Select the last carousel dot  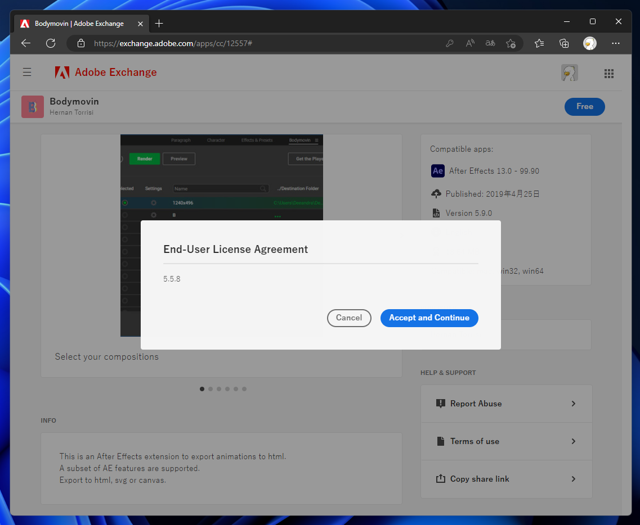coord(244,389)
